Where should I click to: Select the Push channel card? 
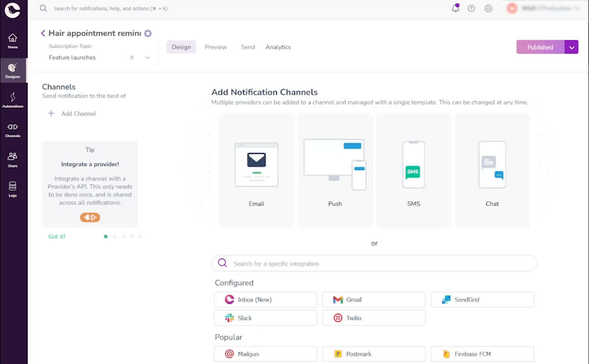(335, 170)
